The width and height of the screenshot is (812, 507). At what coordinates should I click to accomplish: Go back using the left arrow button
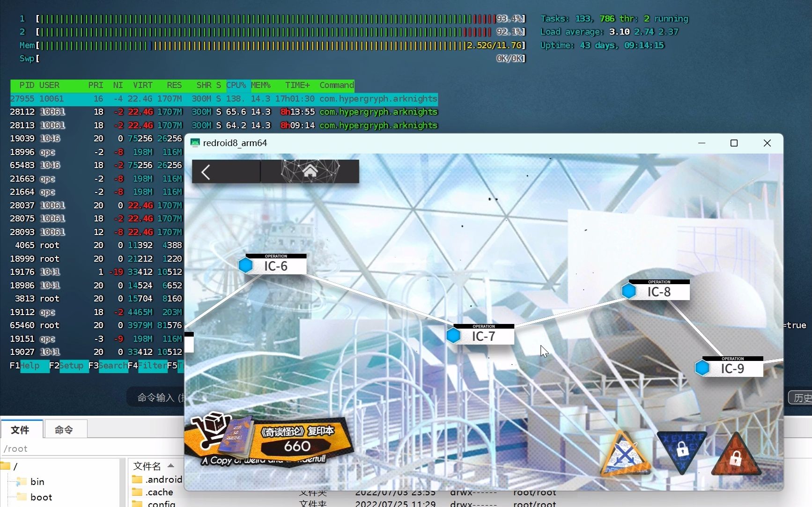click(206, 172)
